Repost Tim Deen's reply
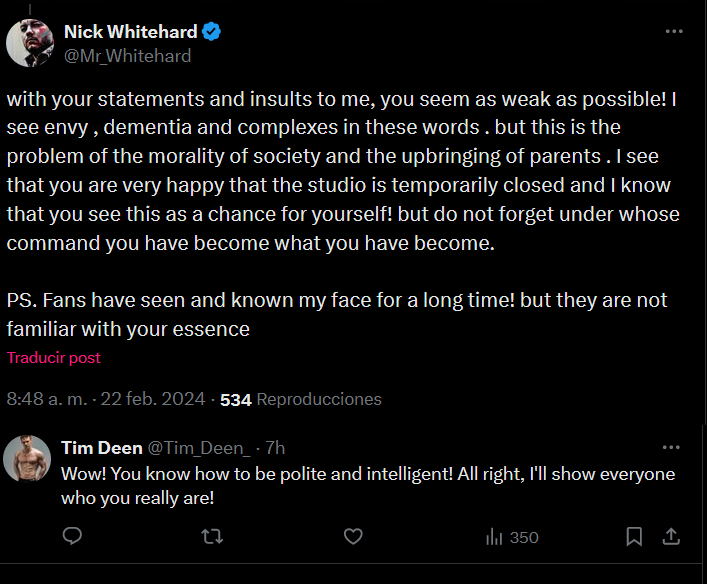 (x=212, y=537)
